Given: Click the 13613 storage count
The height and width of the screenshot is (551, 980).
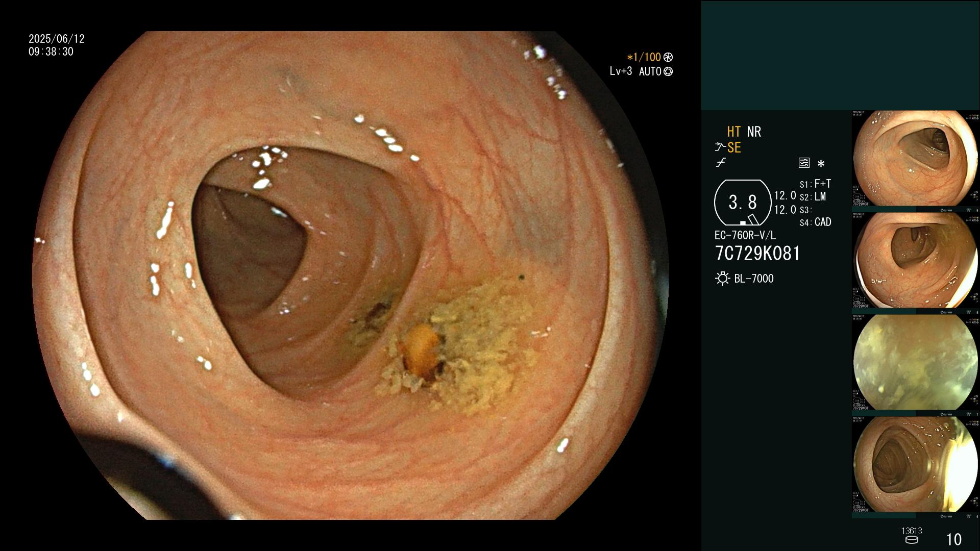Looking at the screenshot, I should (912, 531).
